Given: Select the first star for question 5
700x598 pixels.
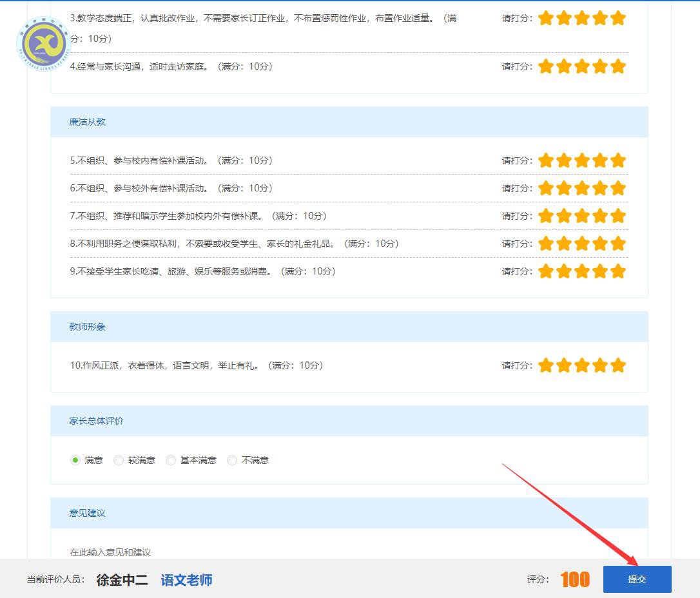Looking at the screenshot, I should click(545, 160).
